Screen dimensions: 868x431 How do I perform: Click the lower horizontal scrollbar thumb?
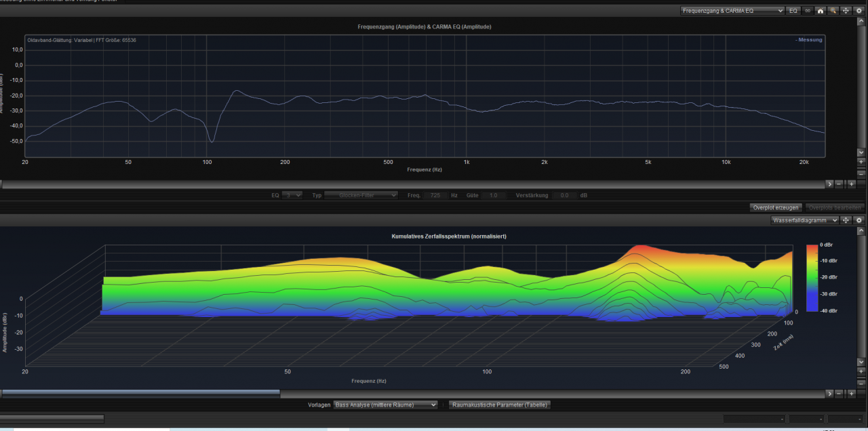141,393
